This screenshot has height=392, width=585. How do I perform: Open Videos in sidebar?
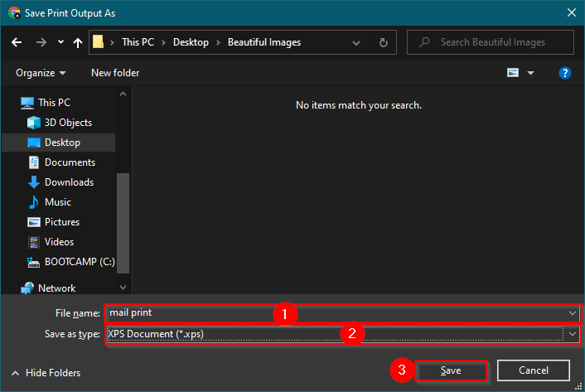pos(59,242)
